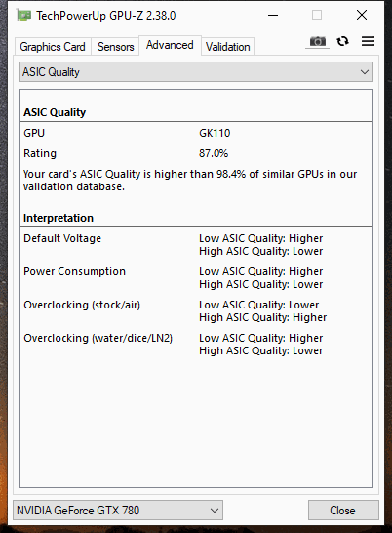Click the GPU-Z app icon in title bar

click(23, 16)
